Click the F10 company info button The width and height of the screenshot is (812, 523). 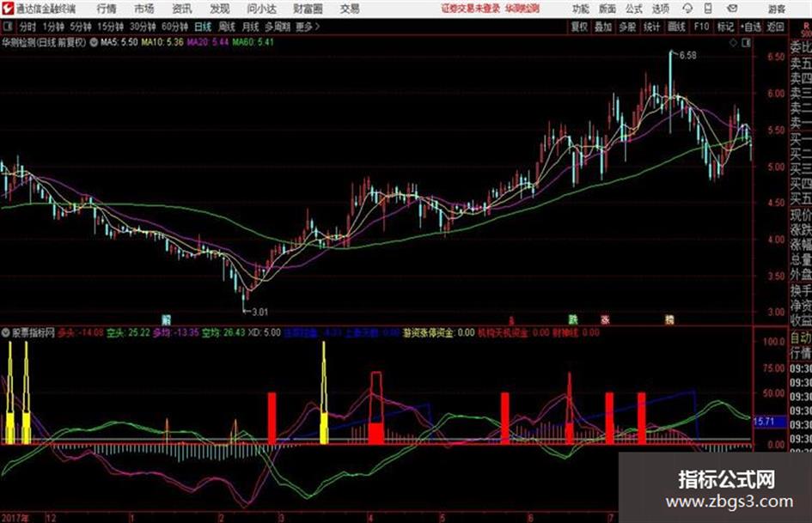pos(701,27)
